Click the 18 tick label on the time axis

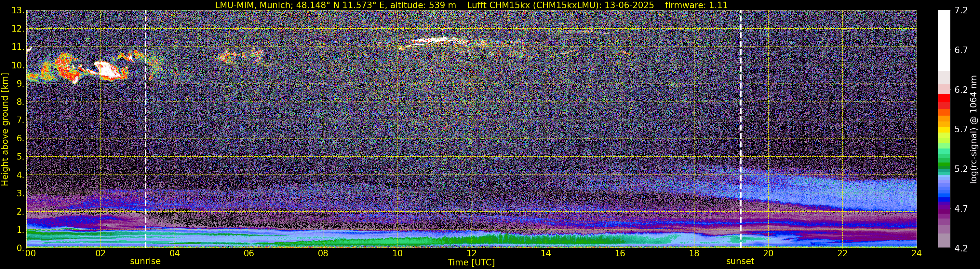(694, 253)
